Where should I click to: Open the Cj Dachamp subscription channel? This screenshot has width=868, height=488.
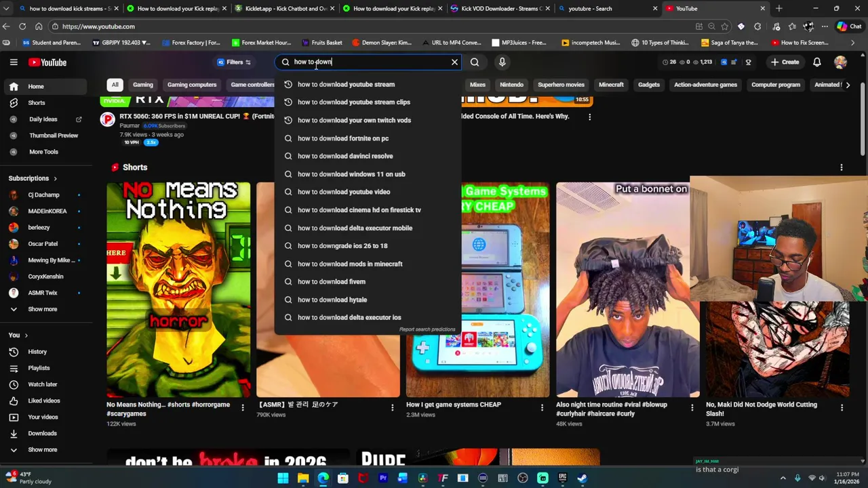[x=46, y=195]
